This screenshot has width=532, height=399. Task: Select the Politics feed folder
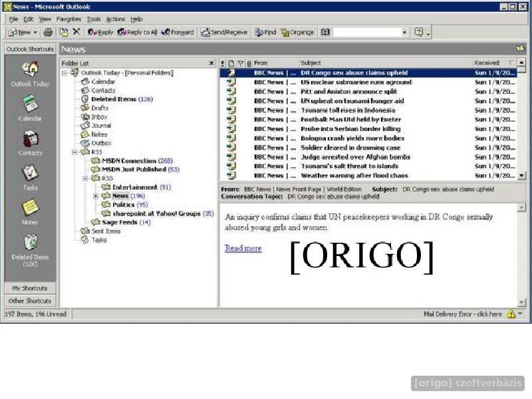click(x=125, y=205)
